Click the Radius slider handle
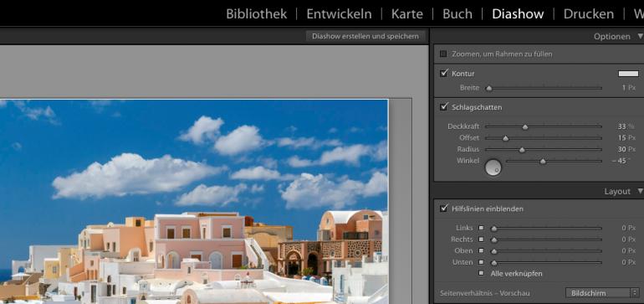644x304 pixels. (x=522, y=150)
